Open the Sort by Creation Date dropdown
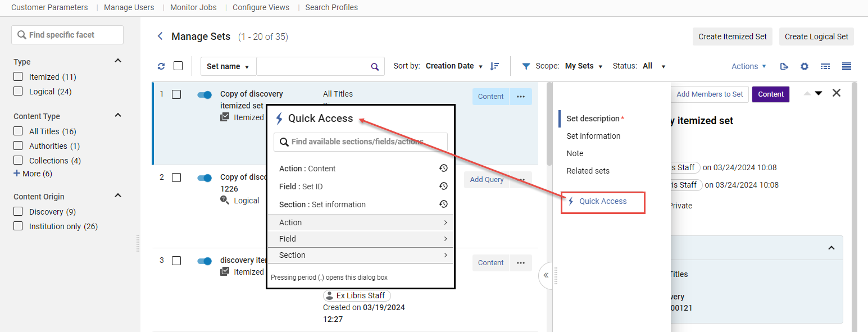 (x=455, y=66)
